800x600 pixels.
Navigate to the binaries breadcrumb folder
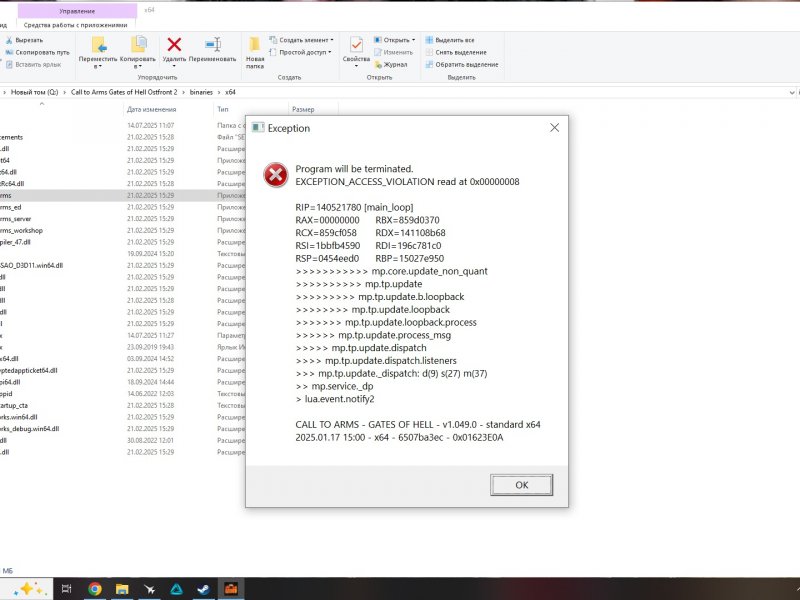pyautogui.click(x=201, y=92)
